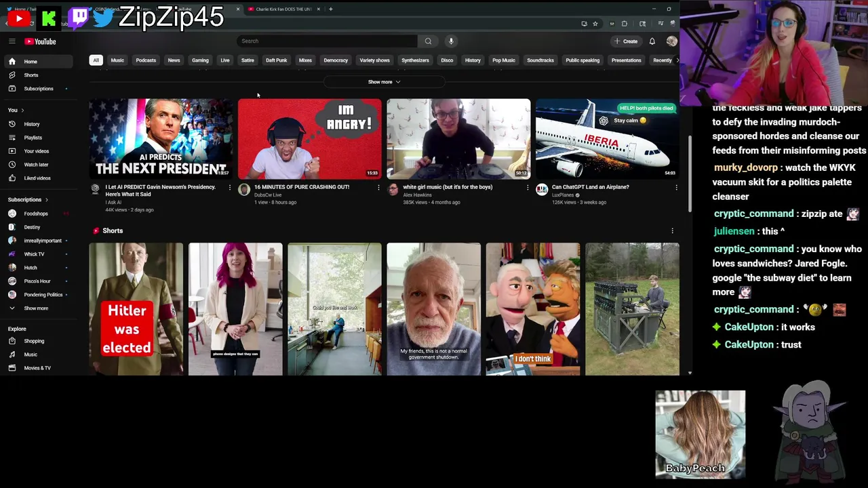The image size is (868, 488).
Task: Expand the Show more filters button
Action: [x=384, y=82]
